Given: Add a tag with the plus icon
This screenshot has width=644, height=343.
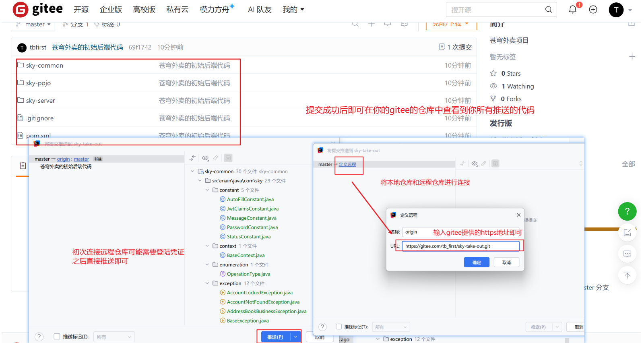Looking at the screenshot, I should tap(632, 57).
